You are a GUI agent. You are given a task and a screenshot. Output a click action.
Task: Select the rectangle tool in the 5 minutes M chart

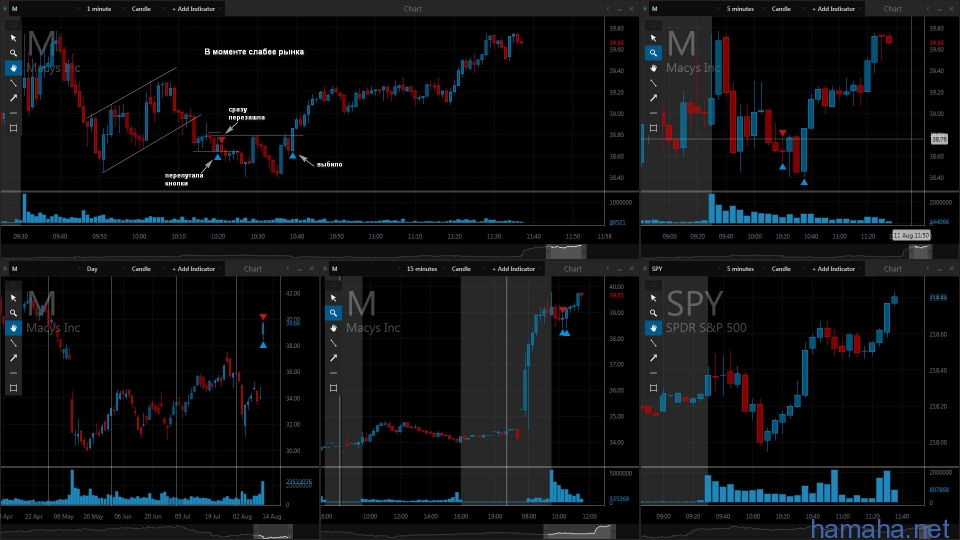(653, 128)
